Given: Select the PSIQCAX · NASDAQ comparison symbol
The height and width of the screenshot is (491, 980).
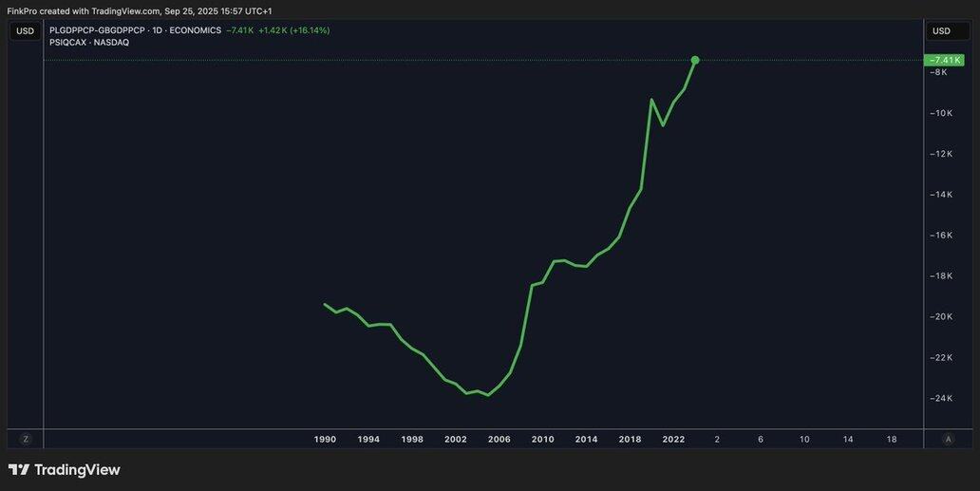Looking at the screenshot, I should click(x=89, y=43).
